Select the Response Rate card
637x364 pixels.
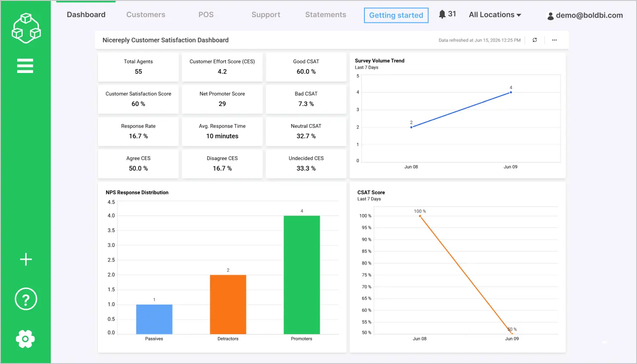pos(138,132)
